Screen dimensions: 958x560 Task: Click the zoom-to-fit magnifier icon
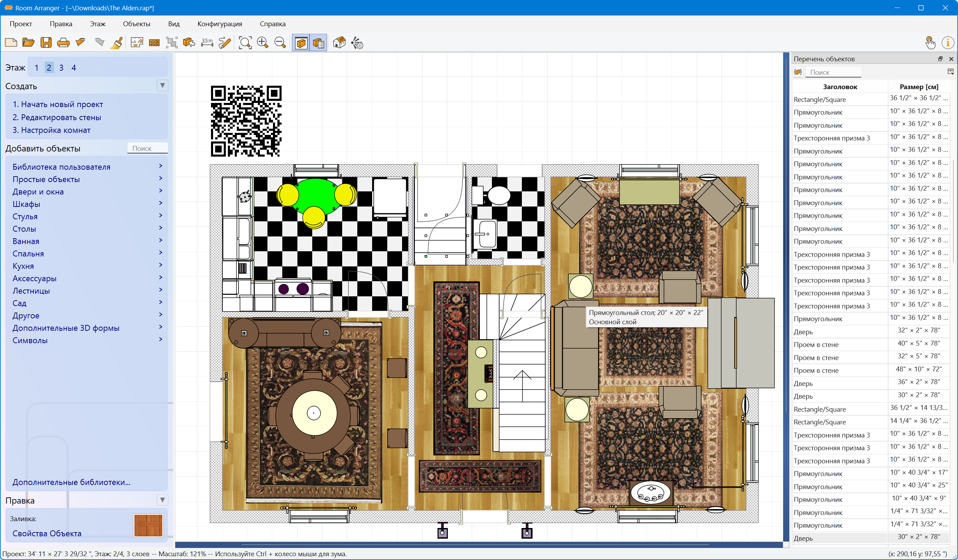[x=245, y=43]
